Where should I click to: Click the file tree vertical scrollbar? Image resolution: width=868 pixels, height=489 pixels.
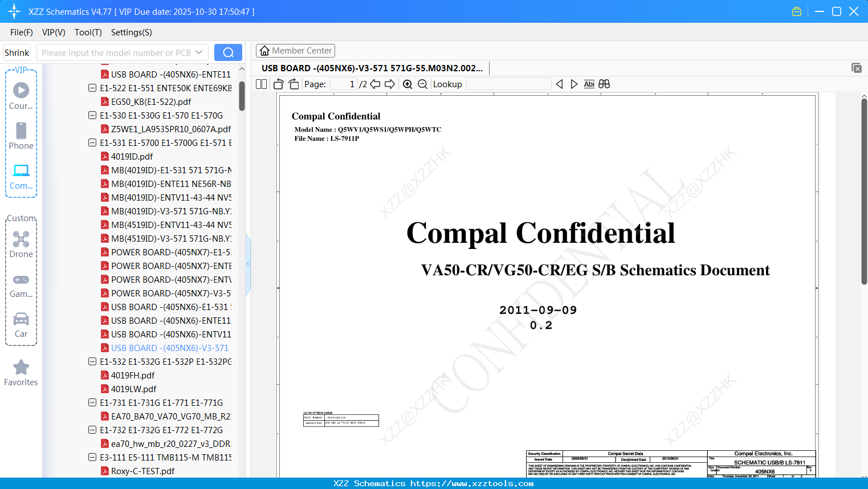tap(242, 96)
